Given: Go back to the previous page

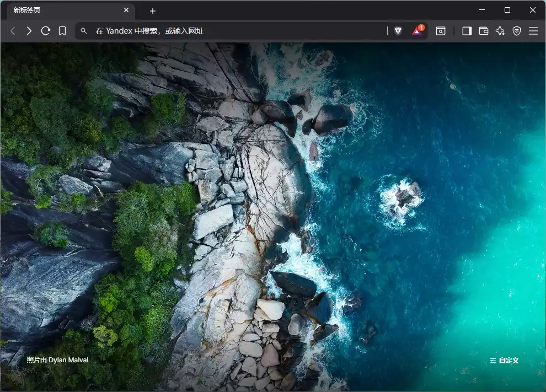Looking at the screenshot, I should pos(13,31).
